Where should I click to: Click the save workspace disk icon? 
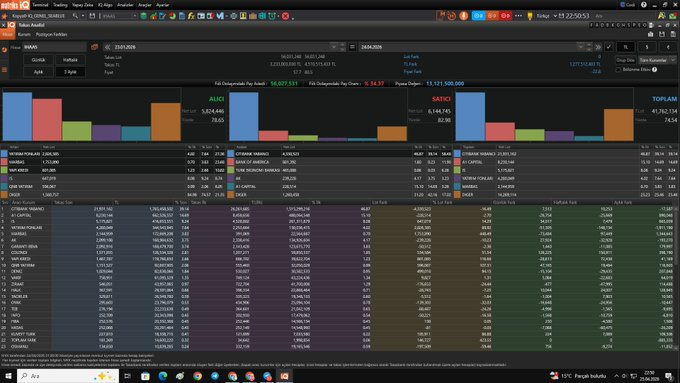pyautogui.click(x=92, y=16)
